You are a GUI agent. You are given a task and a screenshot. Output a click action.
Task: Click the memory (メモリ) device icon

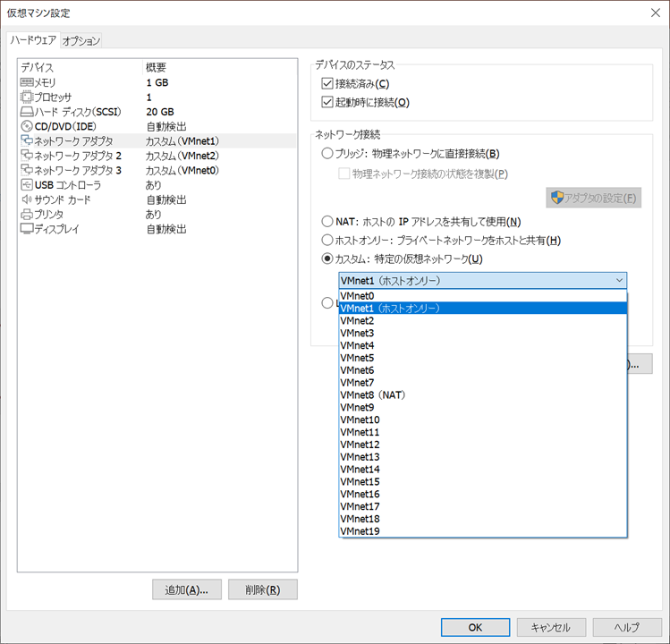click(27, 82)
